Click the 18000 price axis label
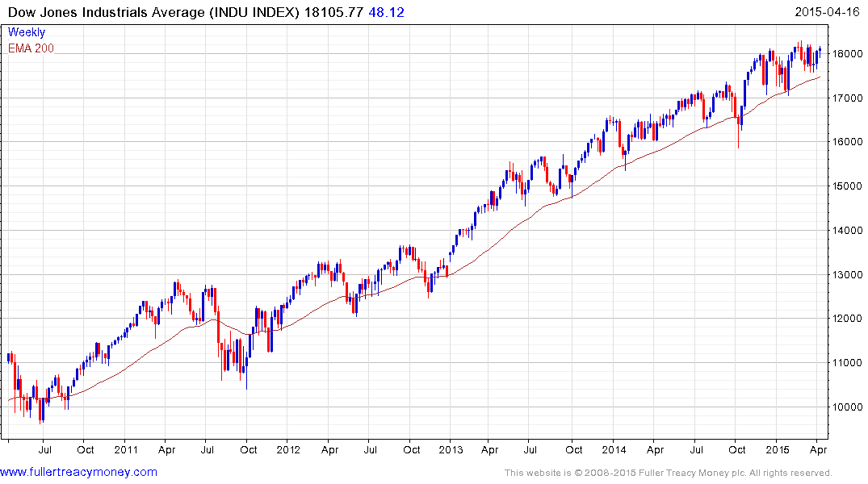The height and width of the screenshot is (484, 868). 848,54
